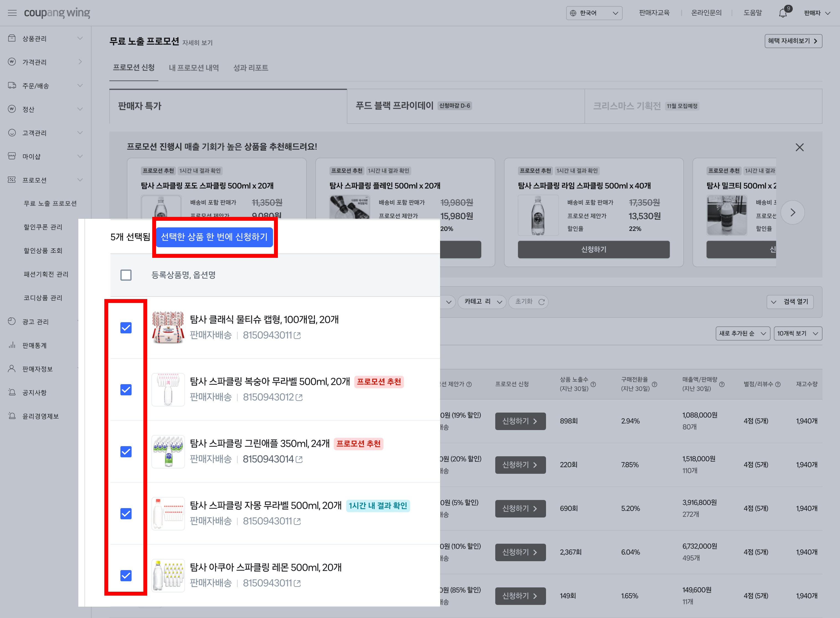Screen dimensions: 840x618
Task: Switch to the 프로모션 신청 tab
Action: pyautogui.click(x=134, y=68)
